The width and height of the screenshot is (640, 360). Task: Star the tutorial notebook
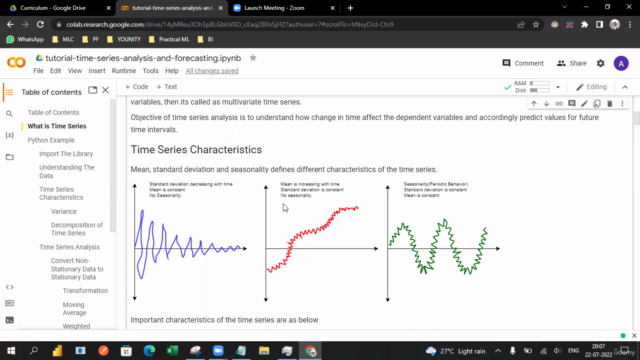pyautogui.click(x=253, y=58)
